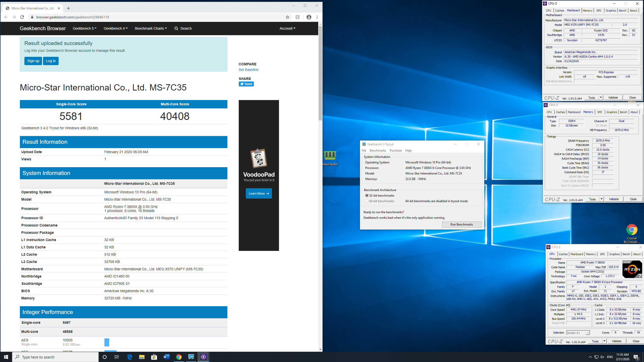This screenshot has width=644, height=362.
Task: Click the ENG language indicator
Action: [610, 357]
